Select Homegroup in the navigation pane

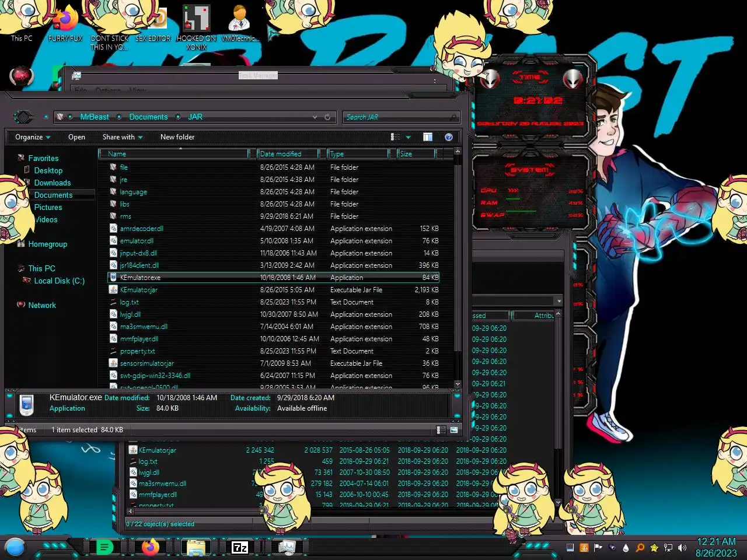point(48,244)
